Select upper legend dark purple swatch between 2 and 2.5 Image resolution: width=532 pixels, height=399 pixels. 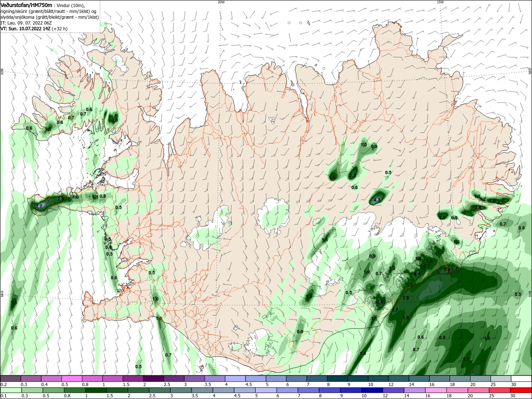pyautogui.click(x=153, y=379)
